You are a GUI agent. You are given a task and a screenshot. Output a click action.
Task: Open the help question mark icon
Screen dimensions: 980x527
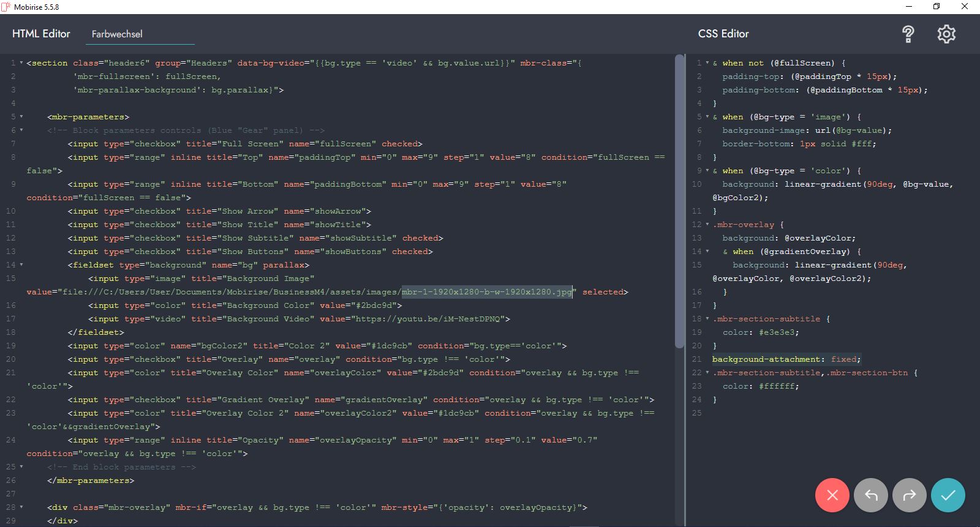click(908, 34)
